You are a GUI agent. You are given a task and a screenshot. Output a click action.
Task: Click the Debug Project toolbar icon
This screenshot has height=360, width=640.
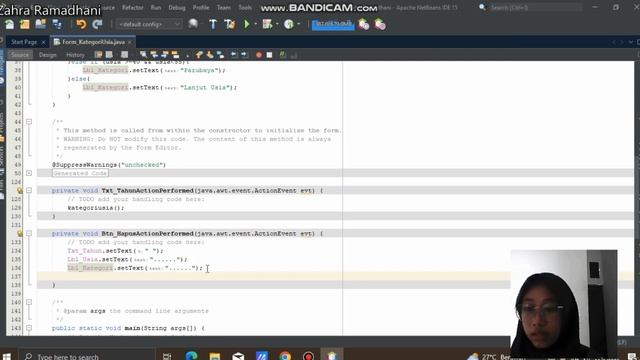click(267, 24)
